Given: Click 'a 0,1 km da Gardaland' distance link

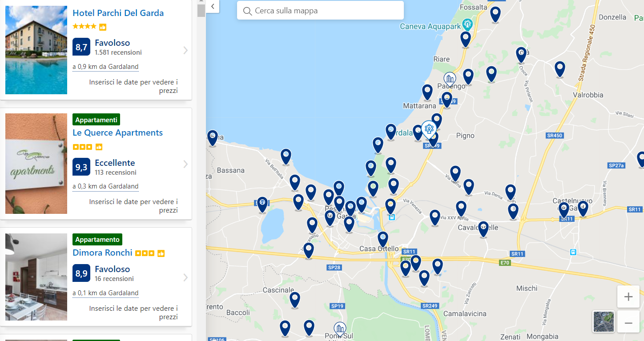Looking at the screenshot, I should tap(105, 293).
